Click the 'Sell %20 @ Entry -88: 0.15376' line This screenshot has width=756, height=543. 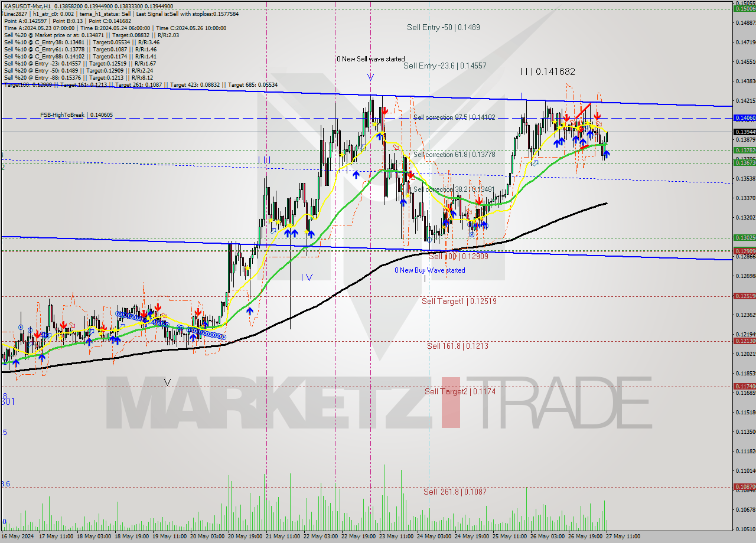click(x=79, y=77)
